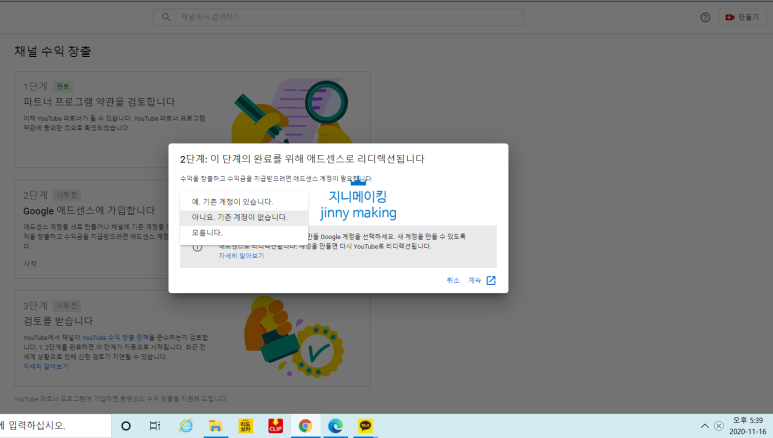Click the 만들기 create button
This screenshot has width=773, height=438.
tap(742, 17)
